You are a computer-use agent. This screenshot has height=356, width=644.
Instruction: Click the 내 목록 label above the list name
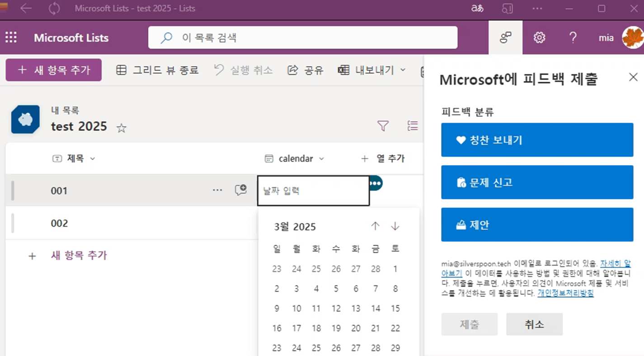tap(65, 110)
